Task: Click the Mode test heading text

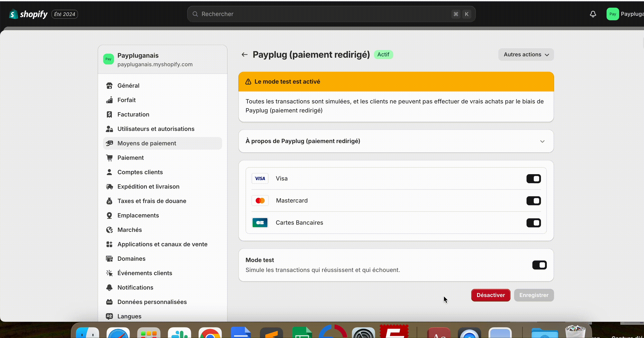Action: [260, 260]
